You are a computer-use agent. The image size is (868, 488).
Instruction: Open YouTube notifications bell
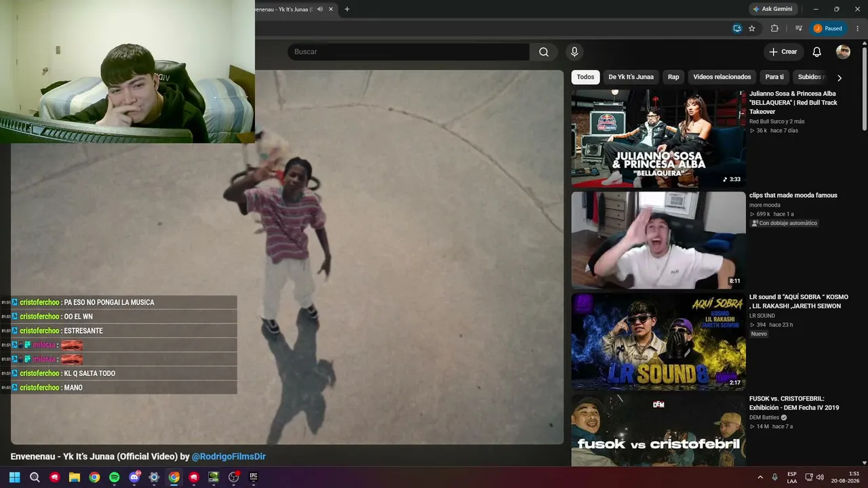click(x=817, y=52)
